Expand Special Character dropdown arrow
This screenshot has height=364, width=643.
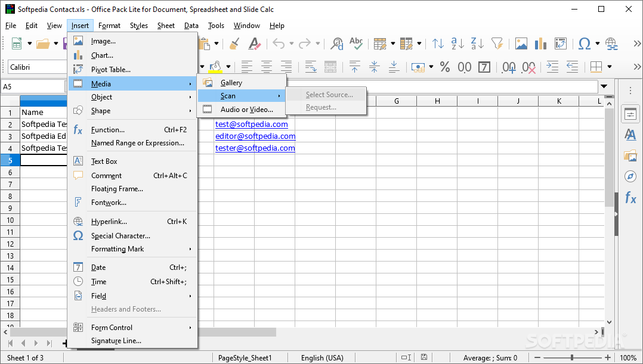pos(598,43)
